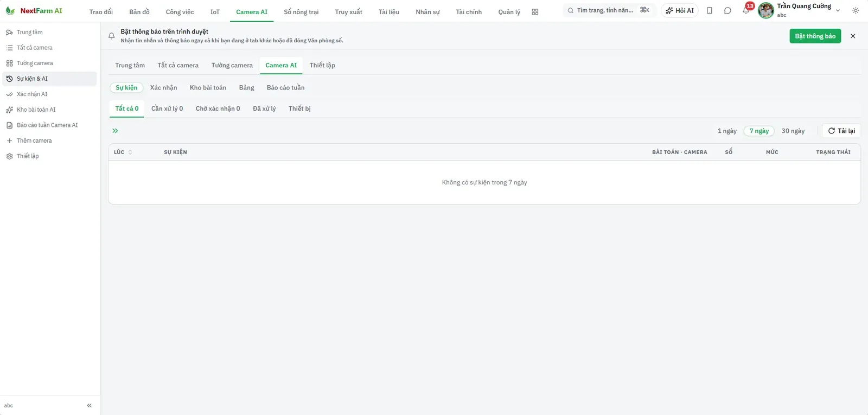This screenshot has width=868, height=415.
Task: Filter events by Chờ xác nhận 0
Action: 218,108
